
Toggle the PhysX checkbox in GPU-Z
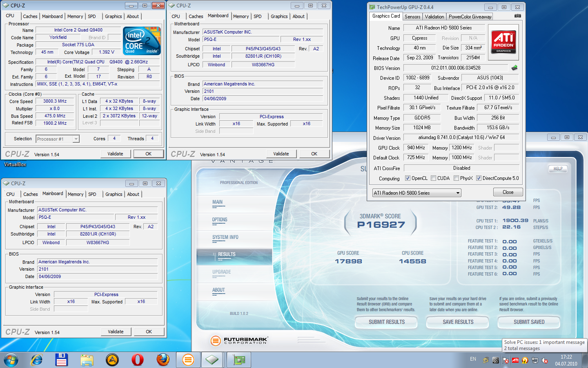(456, 178)
